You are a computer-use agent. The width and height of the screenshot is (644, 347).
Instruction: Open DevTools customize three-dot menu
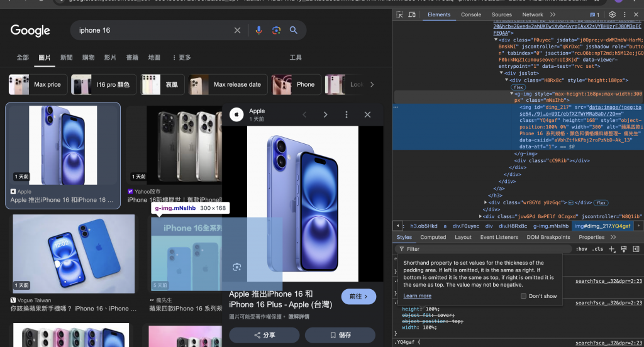(625, 14)
